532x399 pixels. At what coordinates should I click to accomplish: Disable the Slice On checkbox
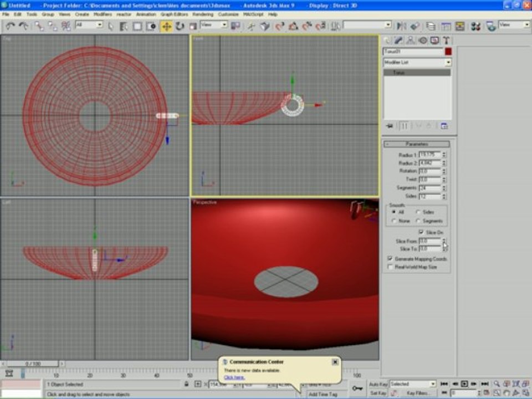pos(421,232)
